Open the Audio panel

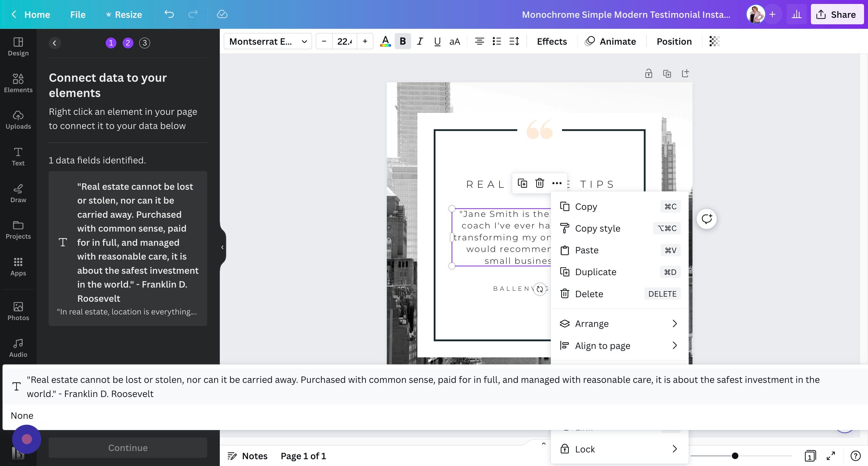point(18,348)
